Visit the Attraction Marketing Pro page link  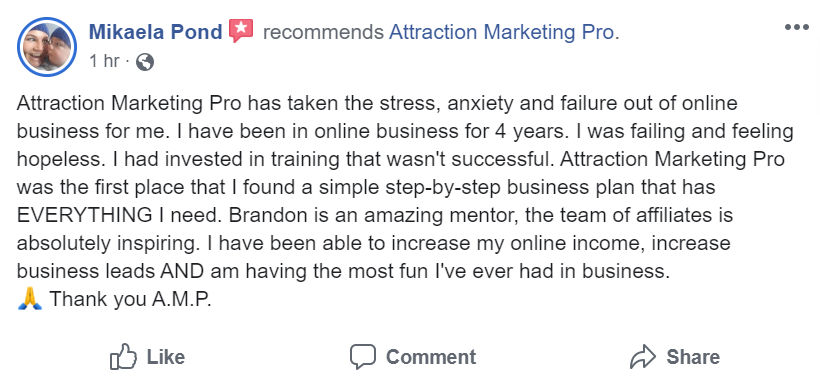click(x=504, y=32)
